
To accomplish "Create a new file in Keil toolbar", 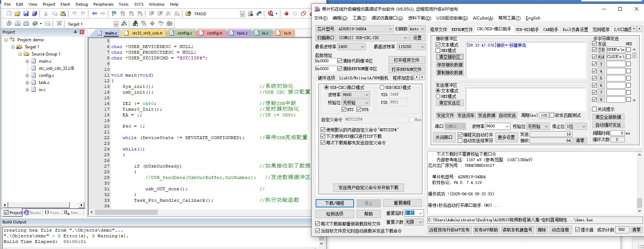I will point(9,14).
